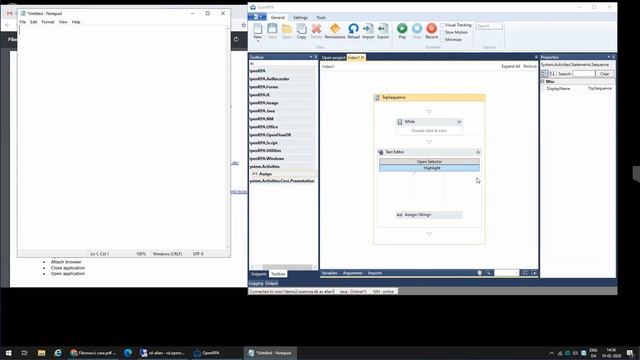Select the Assign<String> activity

[429, 215]
